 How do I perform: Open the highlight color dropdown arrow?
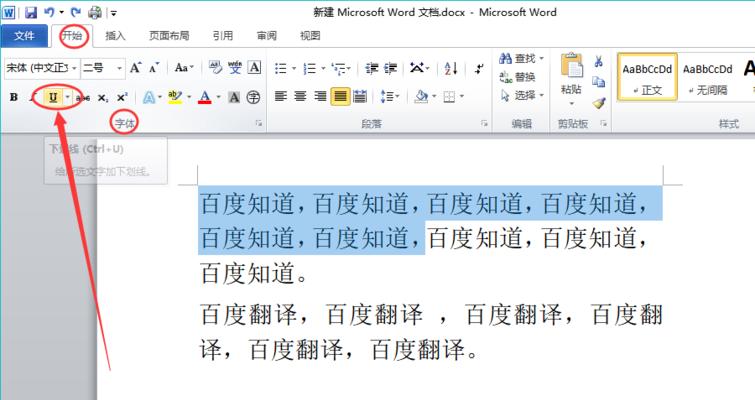pyautogui.click(x=189, y=97)
